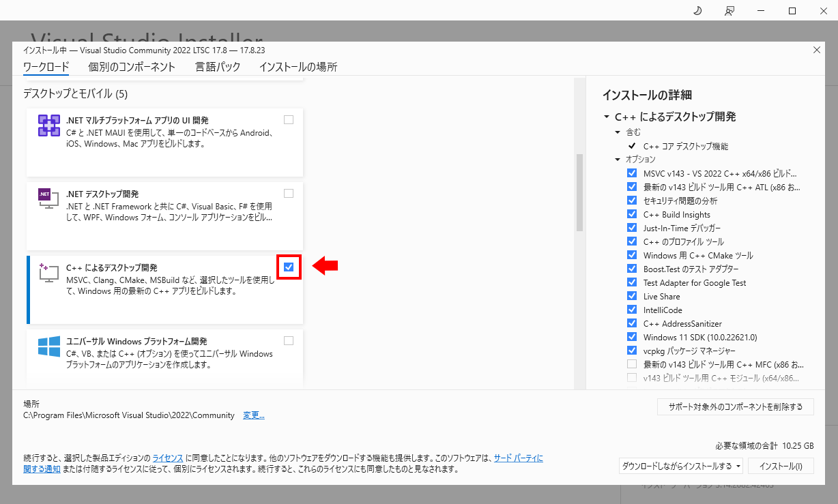Disable the C++ Build Insights option
The width and height of the screenshot is (838, 504).
(x=631, y=214)
